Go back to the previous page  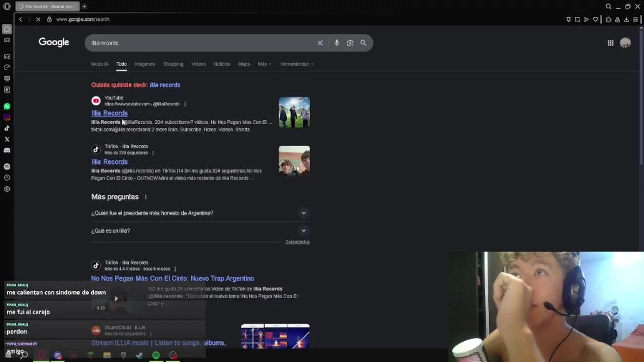click(20, 19)
